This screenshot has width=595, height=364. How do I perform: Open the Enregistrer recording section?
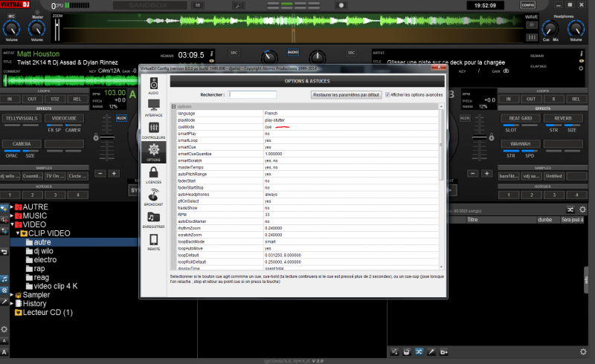pyautogui.click(x=154, y=219)
